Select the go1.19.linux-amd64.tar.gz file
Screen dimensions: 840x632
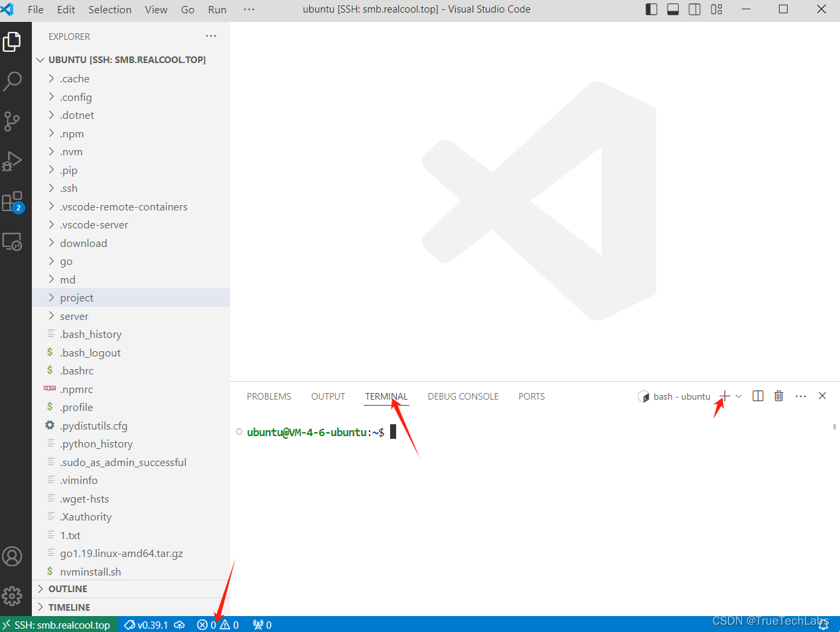pyautogui.click(x=131, y=553)
